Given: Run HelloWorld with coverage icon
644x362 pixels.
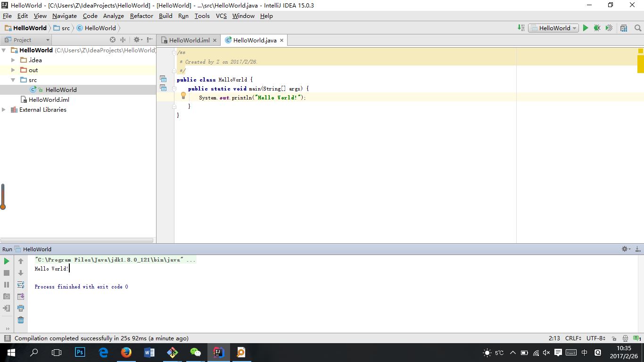Looking at the screenshot, I should pos(609,28).
